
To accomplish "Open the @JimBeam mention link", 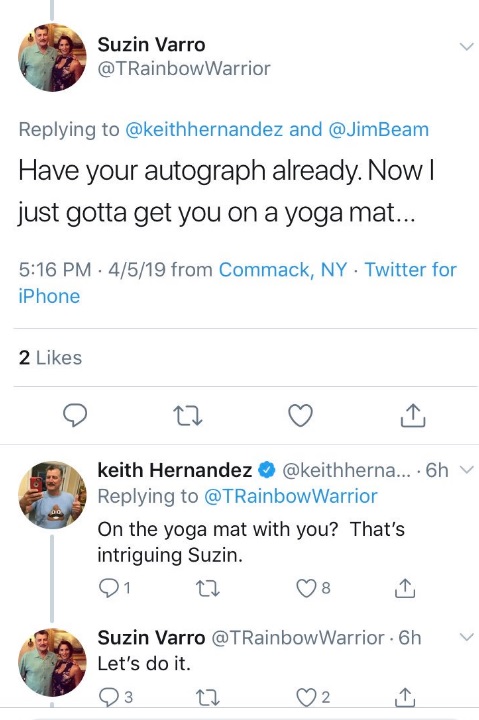I will [x=378, y=129].
